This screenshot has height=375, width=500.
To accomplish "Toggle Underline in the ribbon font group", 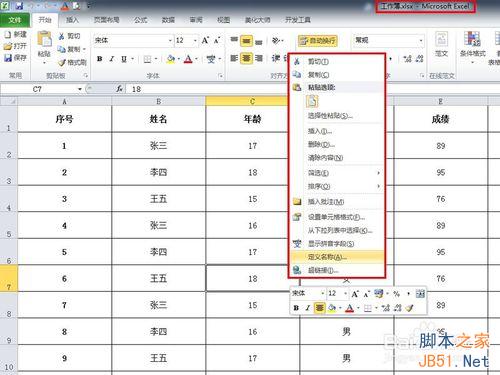I will pyautogui.click(x=124, y=59).
